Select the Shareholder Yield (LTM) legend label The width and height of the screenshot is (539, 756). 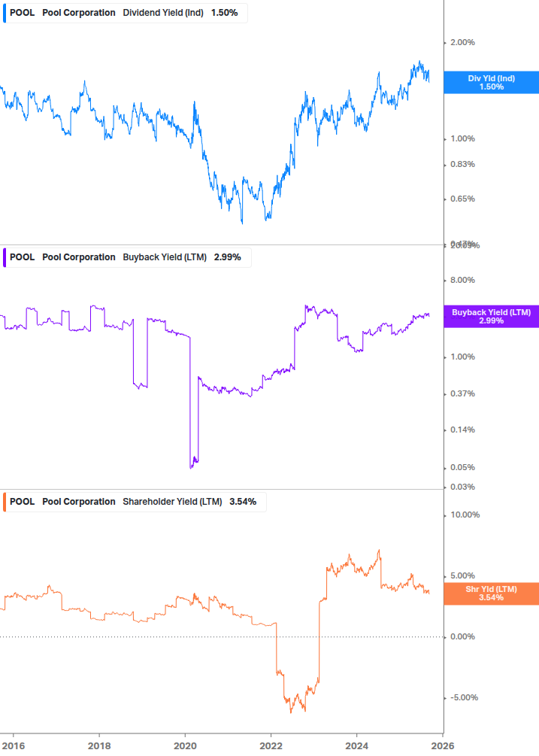tap(172, 502)
